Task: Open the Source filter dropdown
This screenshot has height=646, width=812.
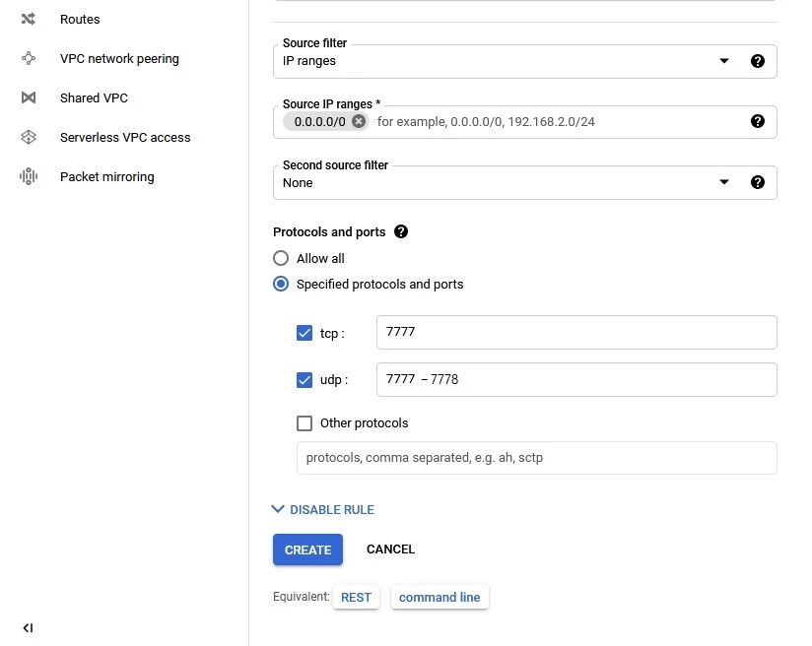Action: pyautogui.click(x=524, y=62)
